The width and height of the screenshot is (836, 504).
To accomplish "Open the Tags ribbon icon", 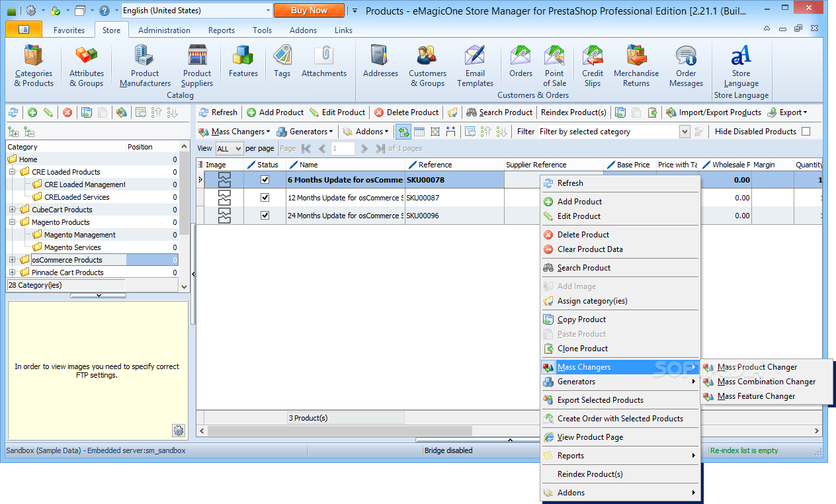I will 282,61.
